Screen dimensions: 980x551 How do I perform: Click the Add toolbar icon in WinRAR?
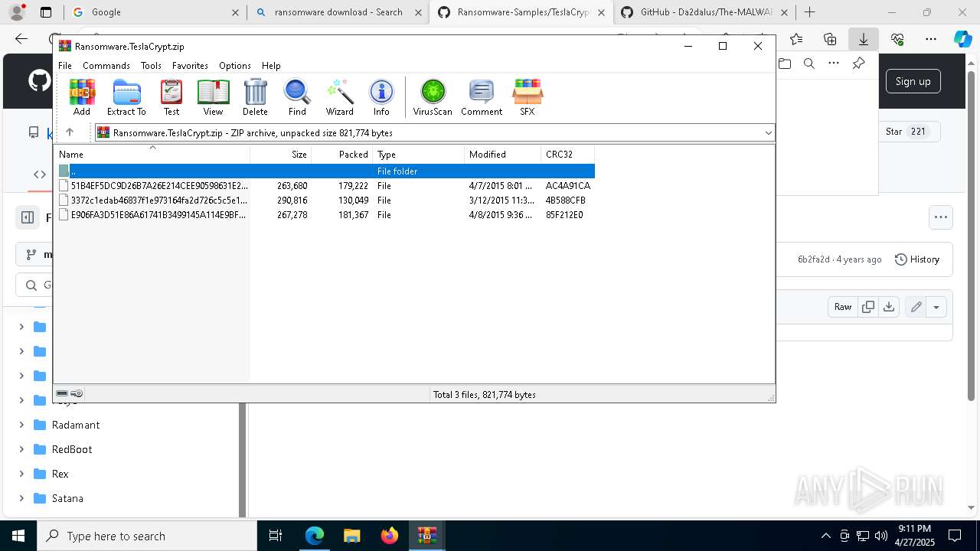pos(82,97)
